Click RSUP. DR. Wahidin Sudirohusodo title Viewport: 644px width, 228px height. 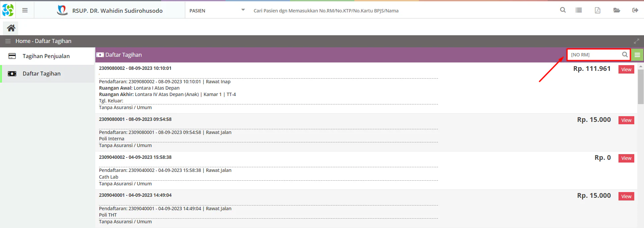(x=117, y=11)
